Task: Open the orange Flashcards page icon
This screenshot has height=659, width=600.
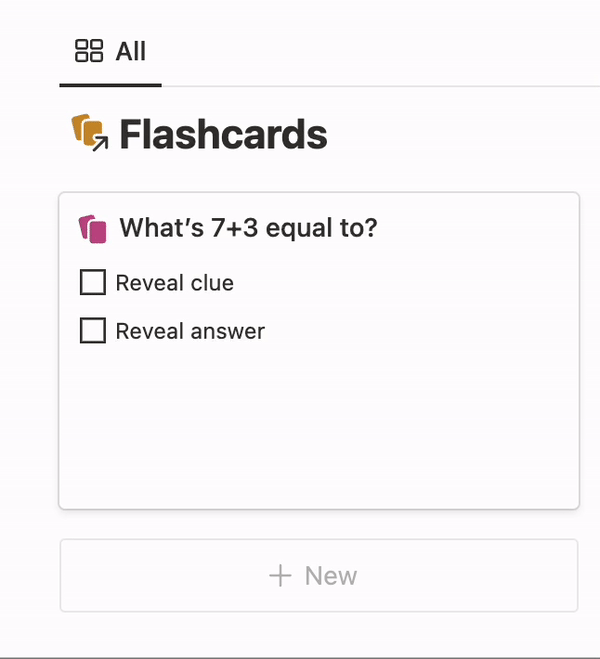Action: coord(87,130)
